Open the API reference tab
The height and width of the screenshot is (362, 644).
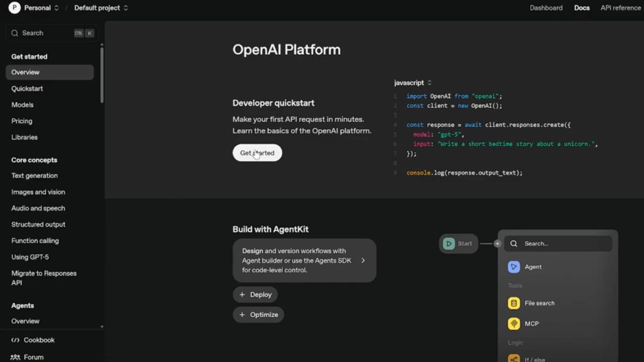coord(620,8)
